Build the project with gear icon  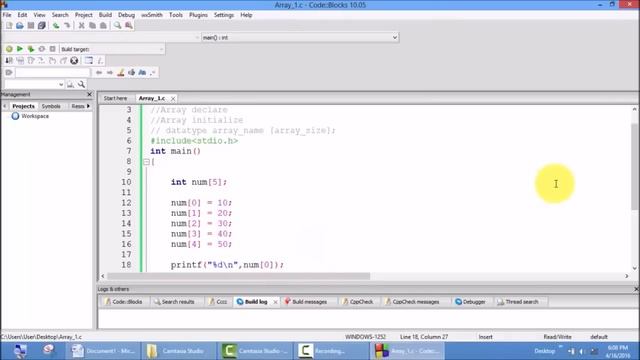coord(9,49)
